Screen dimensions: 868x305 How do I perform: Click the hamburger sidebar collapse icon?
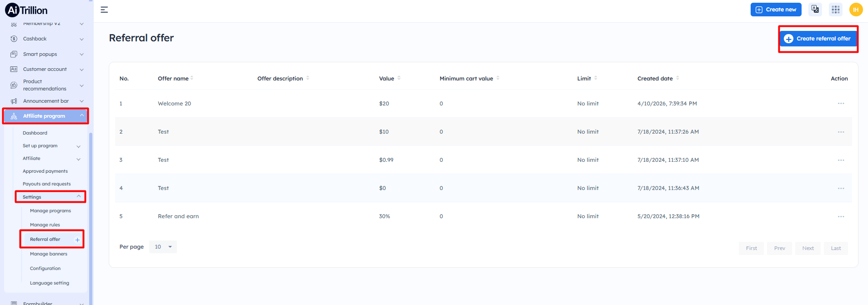pos(104,10)
